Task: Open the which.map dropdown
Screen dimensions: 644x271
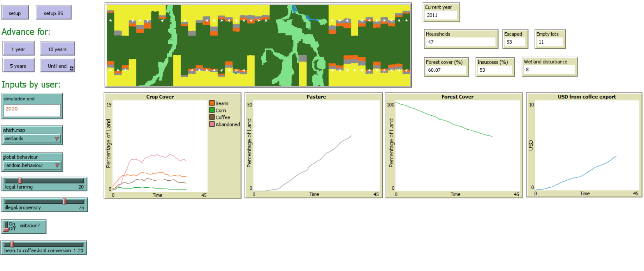Action: pos(32,139)
